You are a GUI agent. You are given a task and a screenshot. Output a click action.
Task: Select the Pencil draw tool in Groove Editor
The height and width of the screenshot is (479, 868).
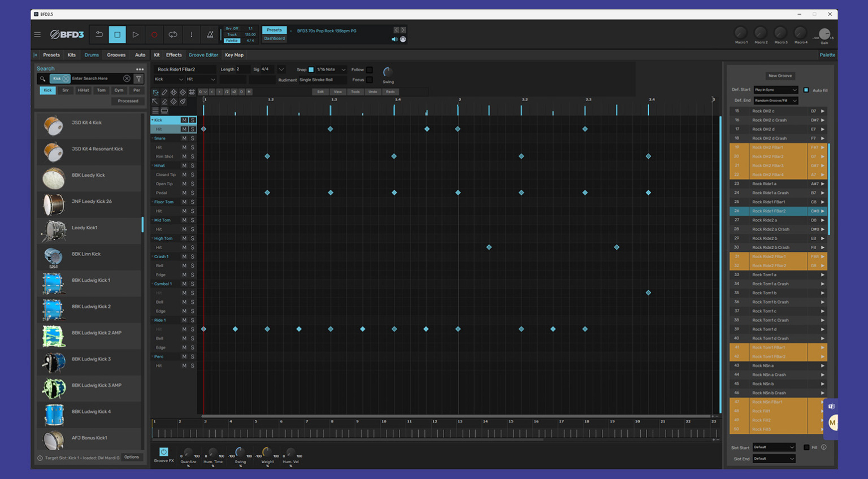[x=164, y=91]
